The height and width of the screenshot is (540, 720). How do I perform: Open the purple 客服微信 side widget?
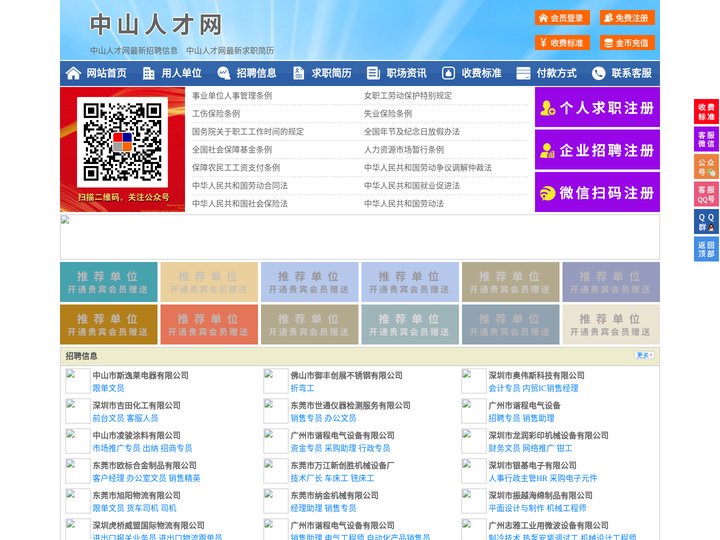(x=706, y=139)
